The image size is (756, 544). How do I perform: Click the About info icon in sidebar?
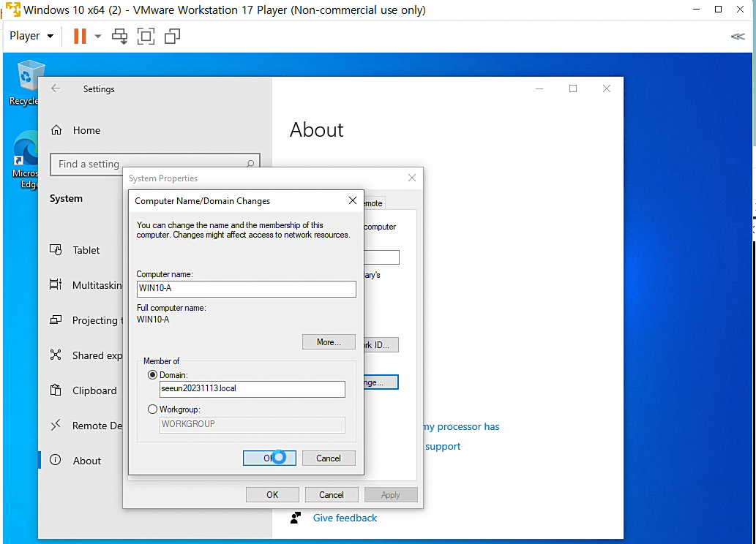56,460
